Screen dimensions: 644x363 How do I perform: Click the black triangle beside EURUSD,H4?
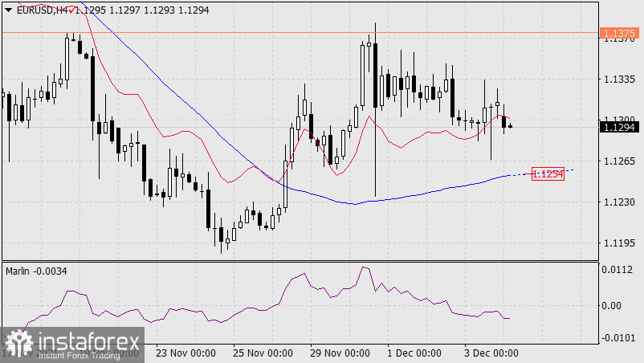pos(8,9)
